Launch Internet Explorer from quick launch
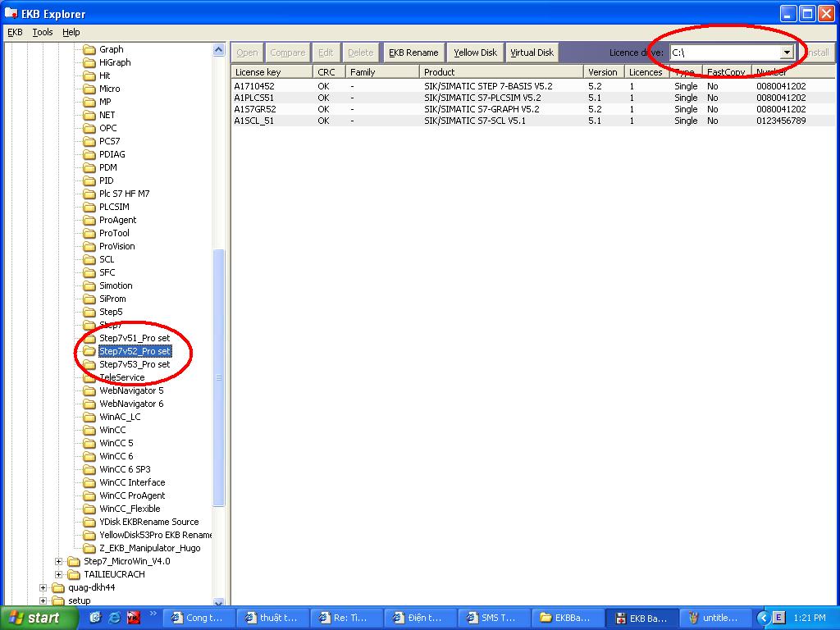This screenshot has width=840, height=630. [x=115, y=618]
